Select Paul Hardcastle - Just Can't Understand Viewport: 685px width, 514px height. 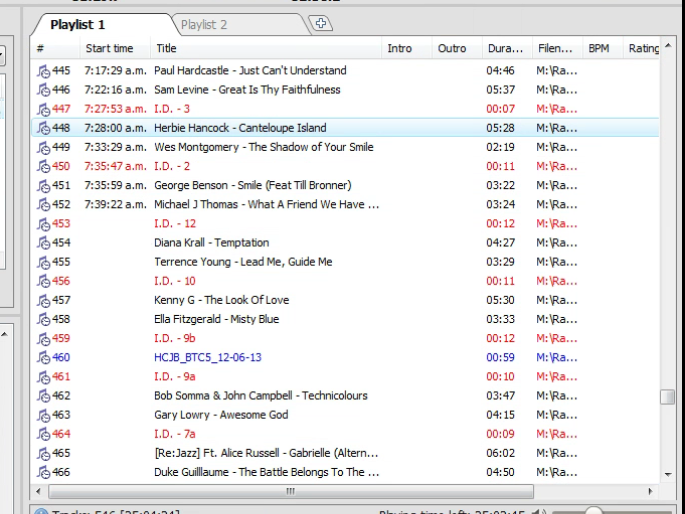coord(250,70)
